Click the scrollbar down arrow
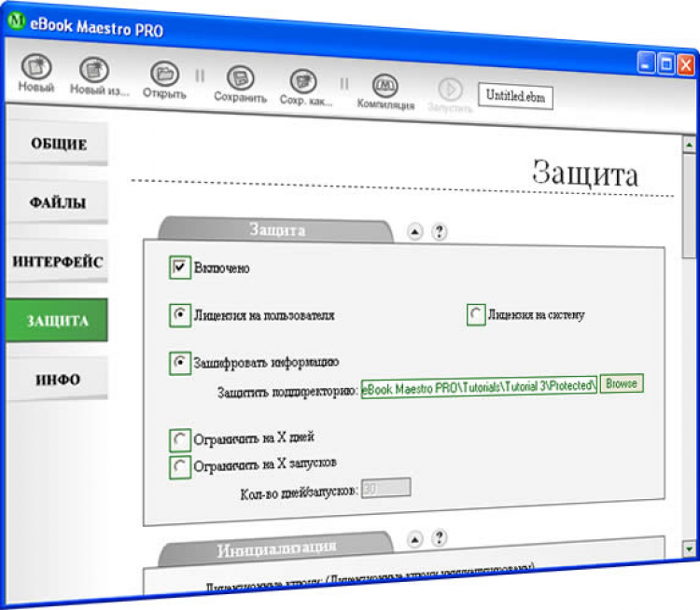 click(690, 548)
